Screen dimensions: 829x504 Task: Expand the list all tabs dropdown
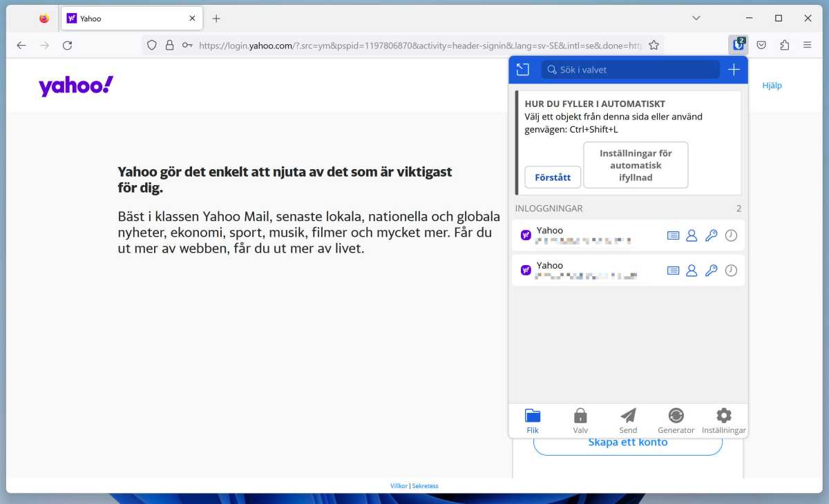[696, 18]
